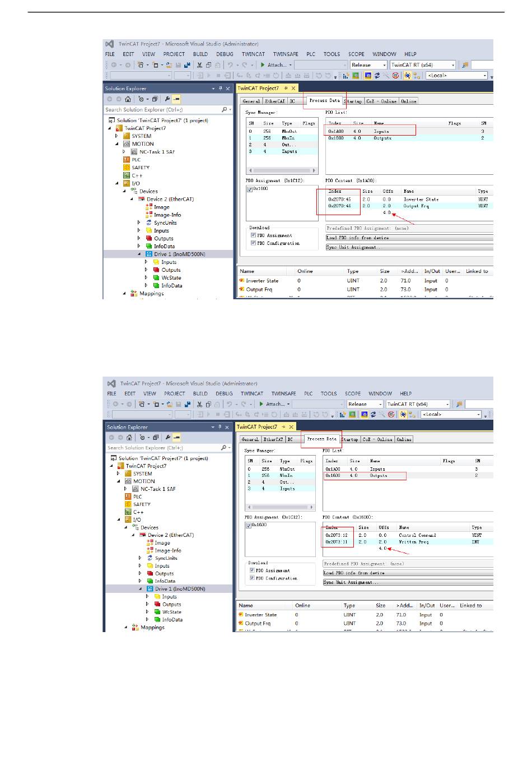Screen dimensions: 532x775
Task: Switch to Process Data tab in the first screenshot
Action: pyautogui.click(x=324, y=101)
